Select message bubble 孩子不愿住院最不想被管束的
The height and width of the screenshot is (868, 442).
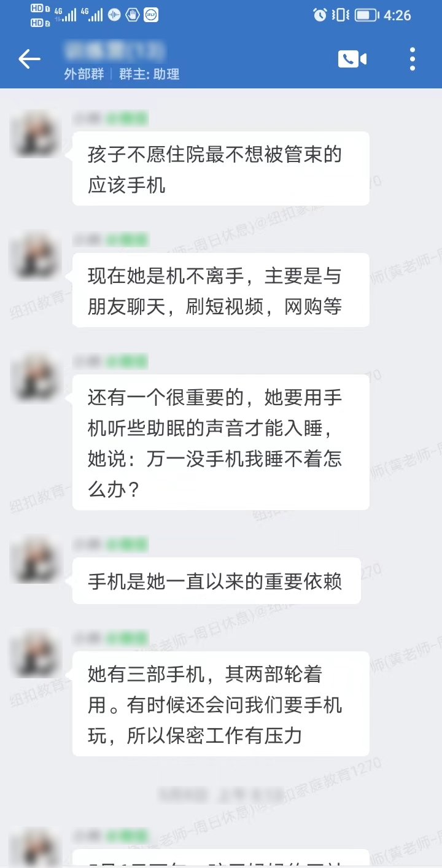click(221, 168)
